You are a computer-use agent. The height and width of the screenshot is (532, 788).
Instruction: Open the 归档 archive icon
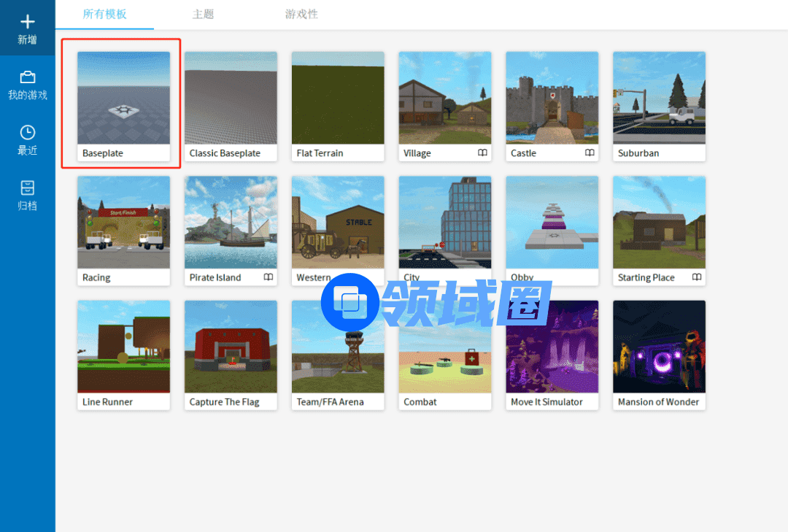27,187
